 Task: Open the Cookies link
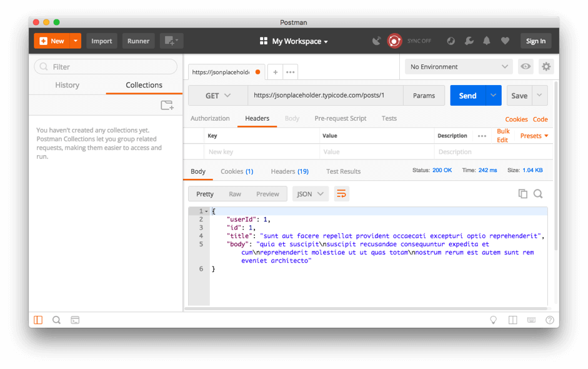point(516,119)
